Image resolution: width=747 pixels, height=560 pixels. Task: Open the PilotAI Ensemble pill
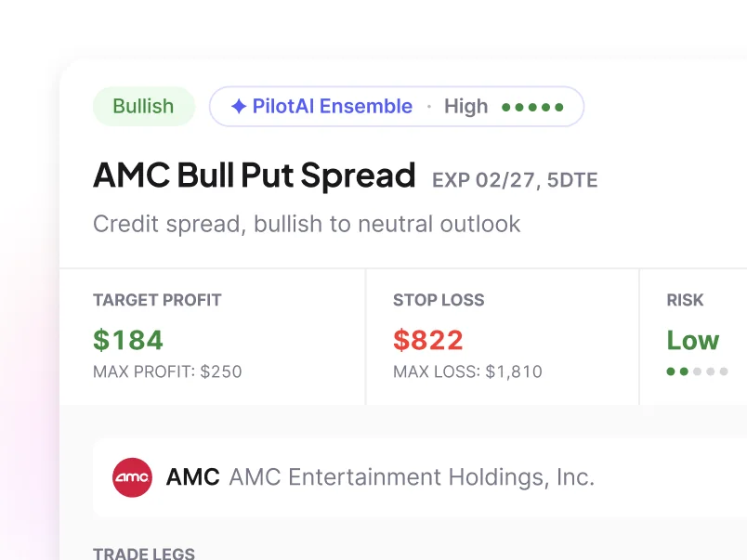(397, 106)
